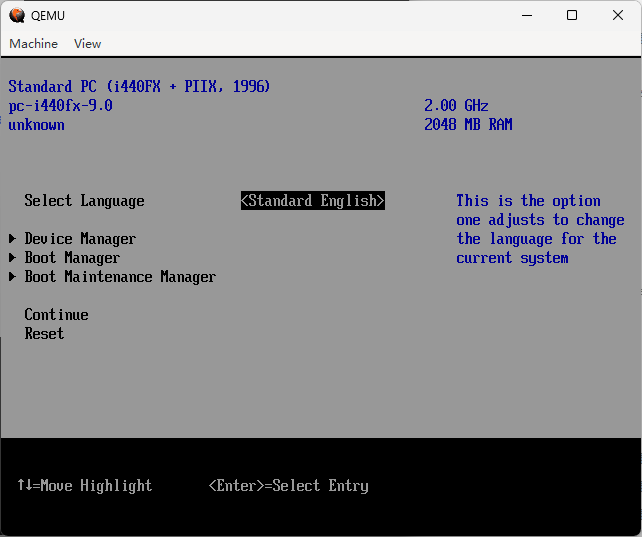Open the Boot Maintenance Manager entry
The image size is (642, 537).
pyautogui.click(x=120, y=277)
